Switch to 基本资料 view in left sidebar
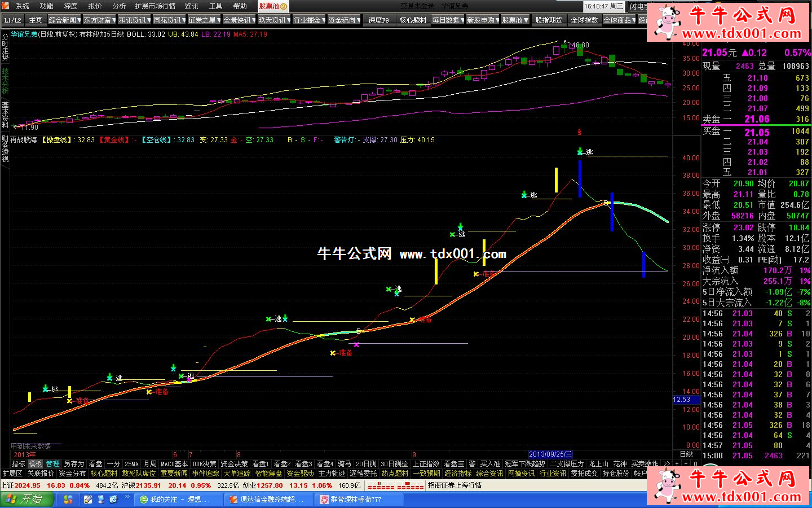Screen dimensions: 812x508 coord(5,115)
